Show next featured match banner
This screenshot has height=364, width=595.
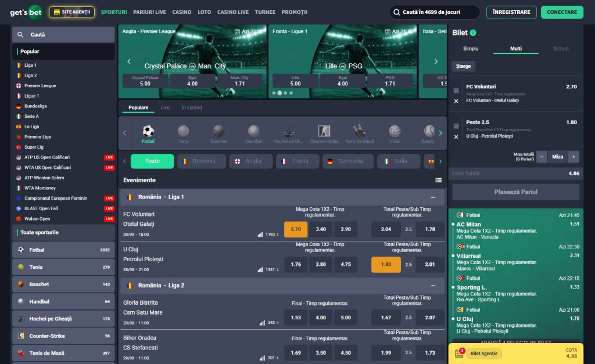coord(436,62)
